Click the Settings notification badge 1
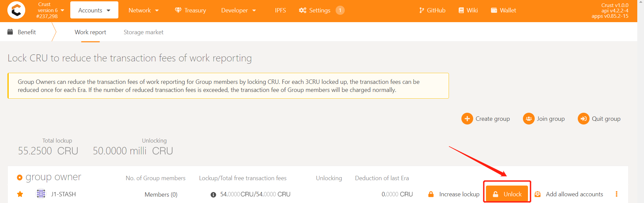This screenshot has height=203, width=644. (x=340, y=10)
